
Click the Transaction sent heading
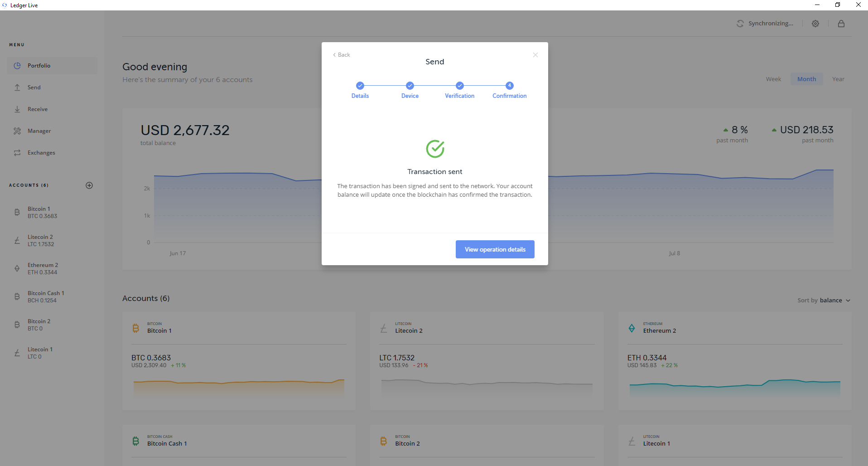435,172
